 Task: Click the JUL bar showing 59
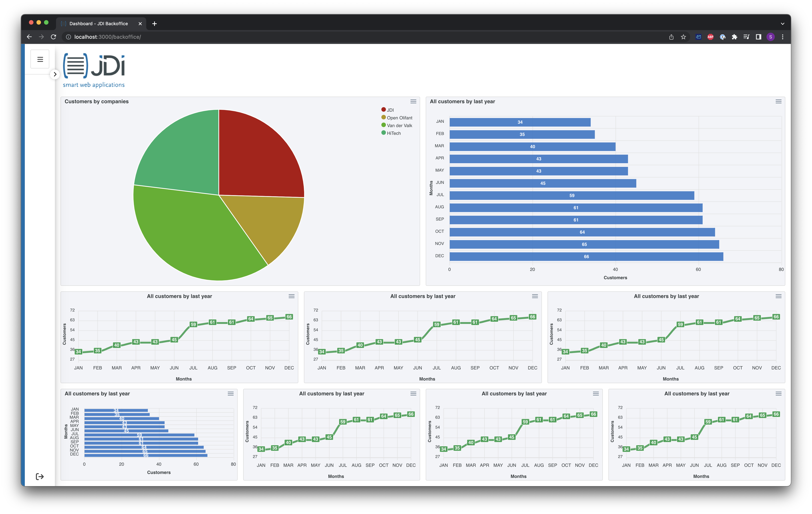coord(572,196)
